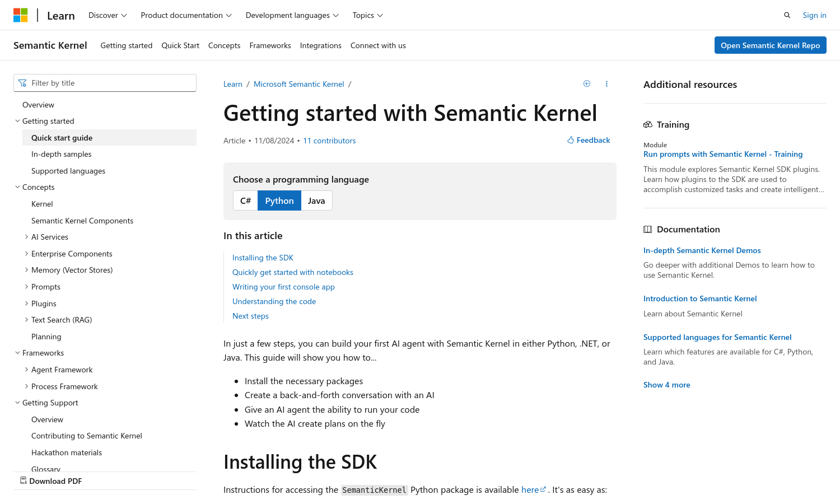Select C# as programming language

[x=245, y=200]
